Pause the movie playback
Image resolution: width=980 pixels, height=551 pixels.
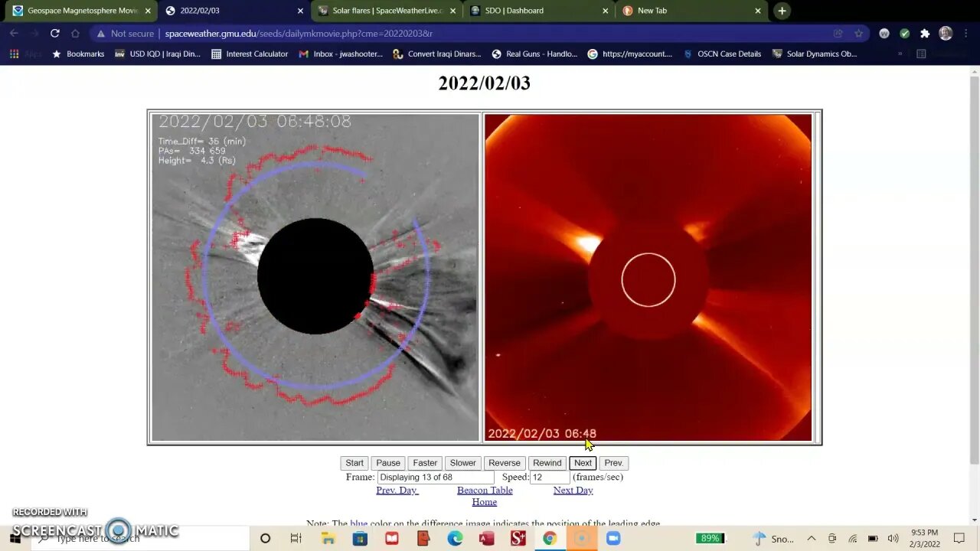pyautogui.click(x=387, y=463)
